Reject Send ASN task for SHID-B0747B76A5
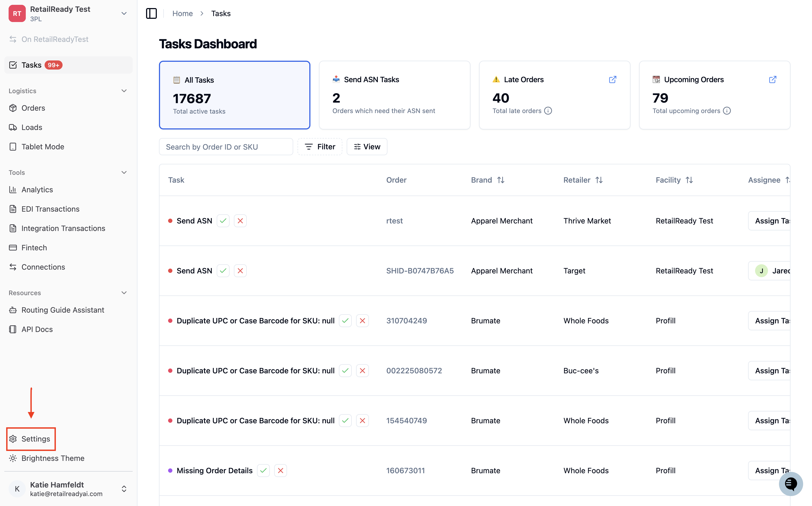This screenshot has width=812, height=506. pos(240,271)
